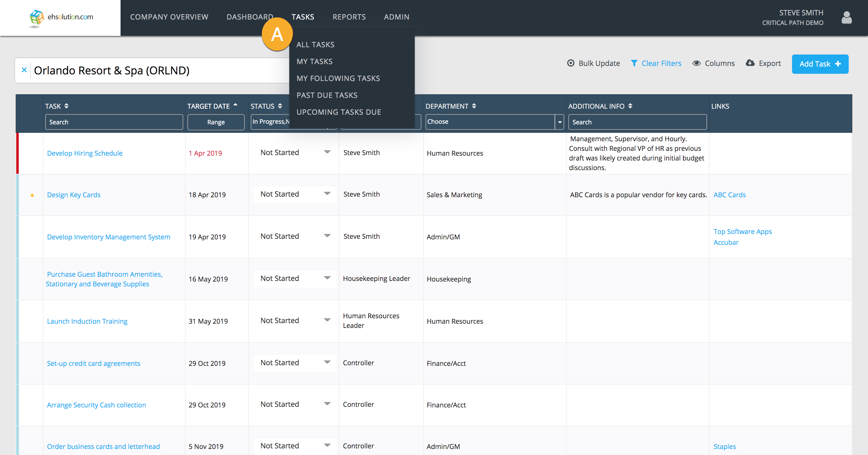The image size is (868, 455).
Task: Follow the Top Software Apps link
Action: coord(742,232)
